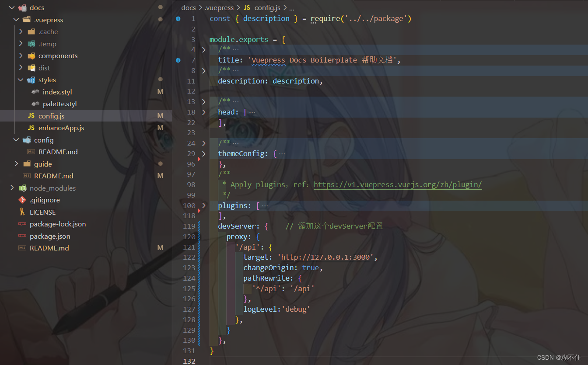Click npm icon of package-lock.json
Image resolution: width=588 pixels, height=365 pixels.
point(22,224)
